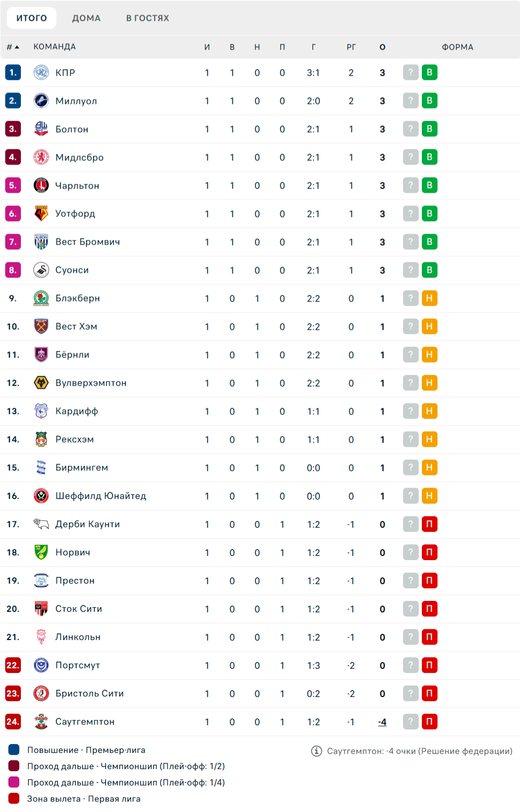Click the Дерби Каунти ram logo
Viewport: 520px width, 812px height.
[x=41, y=524]
